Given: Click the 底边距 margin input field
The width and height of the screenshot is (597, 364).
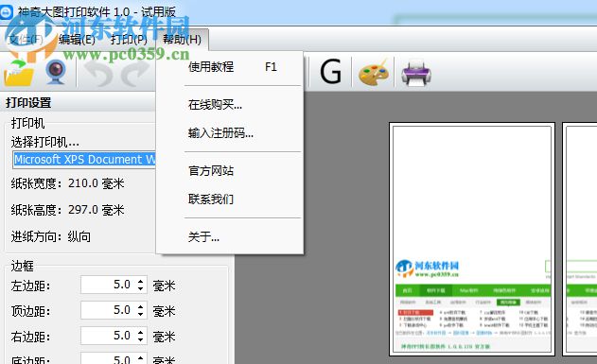Looking at the screenshot, I should (x=114, y=358).
